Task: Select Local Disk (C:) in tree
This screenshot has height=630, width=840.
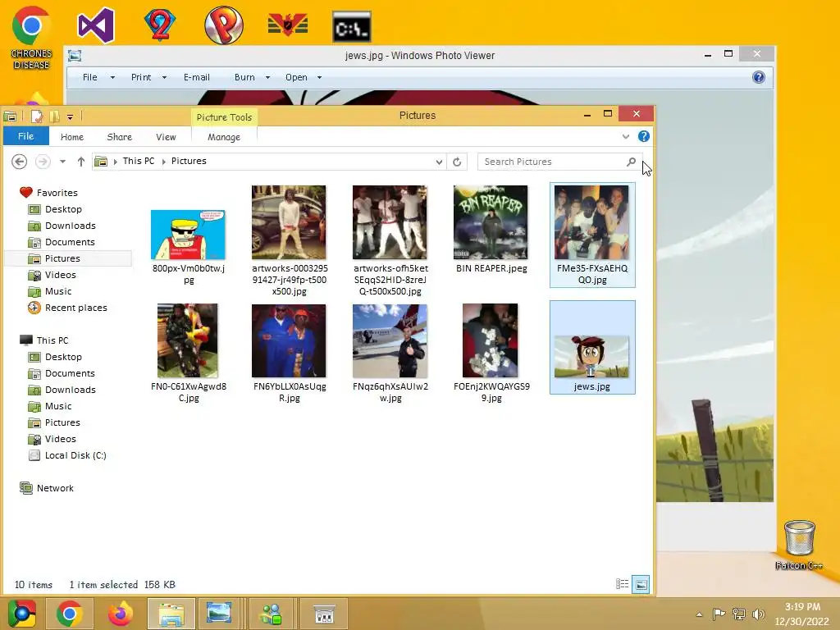Action: tap(75, 455)
